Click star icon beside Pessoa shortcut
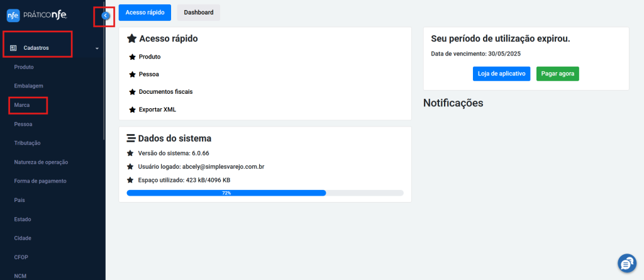 click(x=132, y=74)
